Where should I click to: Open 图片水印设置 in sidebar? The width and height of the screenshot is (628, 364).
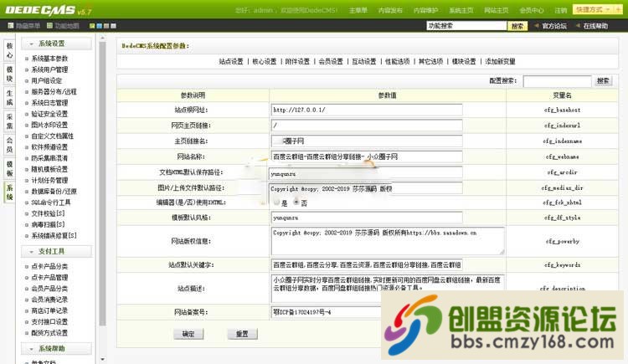point(49,125)
